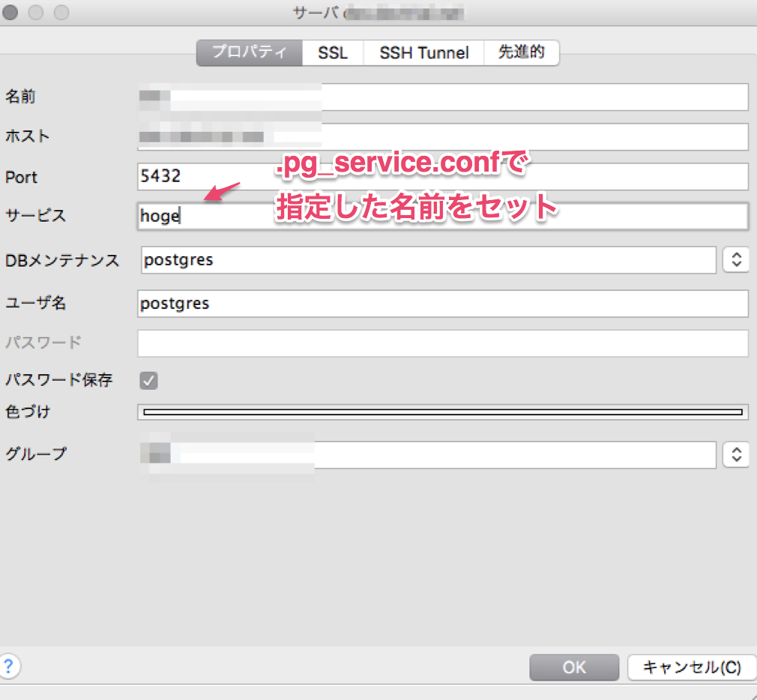Click the 名前 input field

coord(443,97)
